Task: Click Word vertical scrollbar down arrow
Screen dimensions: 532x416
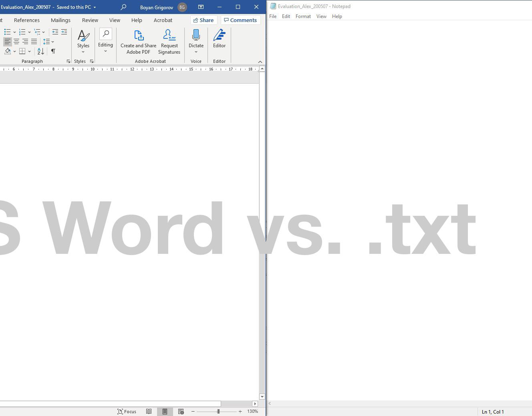Action: (262, 397)
